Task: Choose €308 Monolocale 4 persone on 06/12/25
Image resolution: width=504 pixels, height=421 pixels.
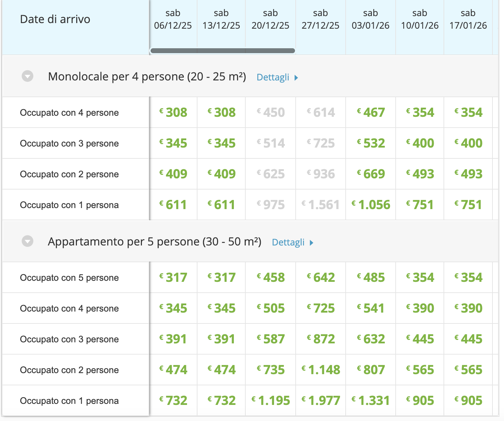Action: pyautogui.click(x=173, y=113)
